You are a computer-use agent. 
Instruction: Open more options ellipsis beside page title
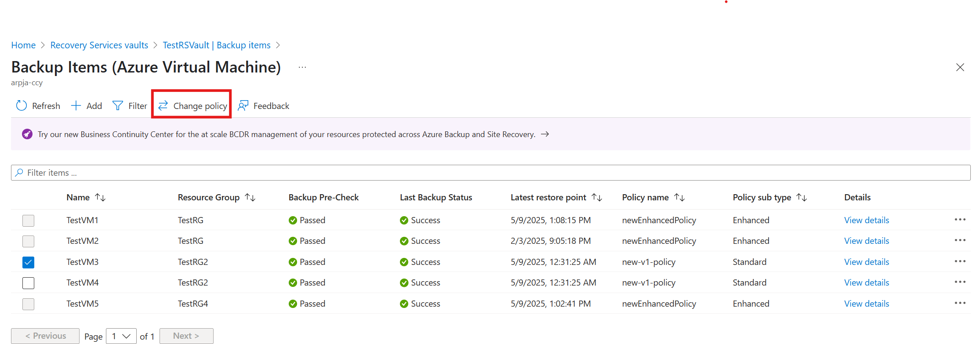(x=302, y=67)
